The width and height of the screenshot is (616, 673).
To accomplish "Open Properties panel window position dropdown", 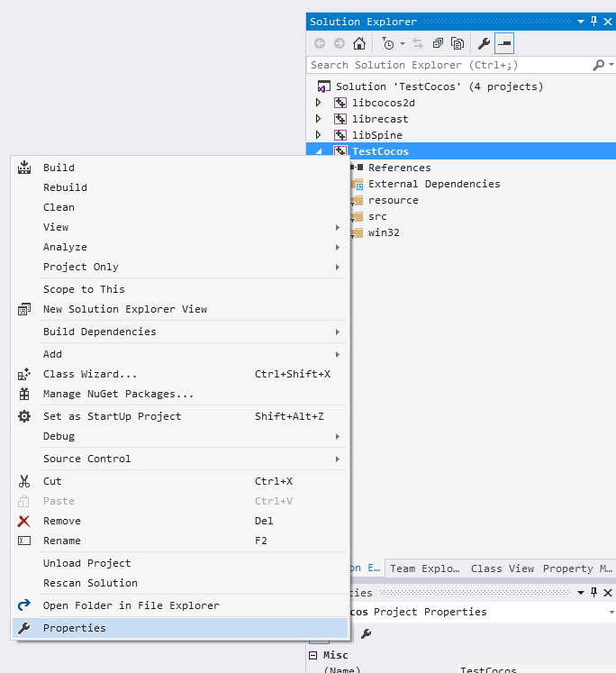I will 581,593.
